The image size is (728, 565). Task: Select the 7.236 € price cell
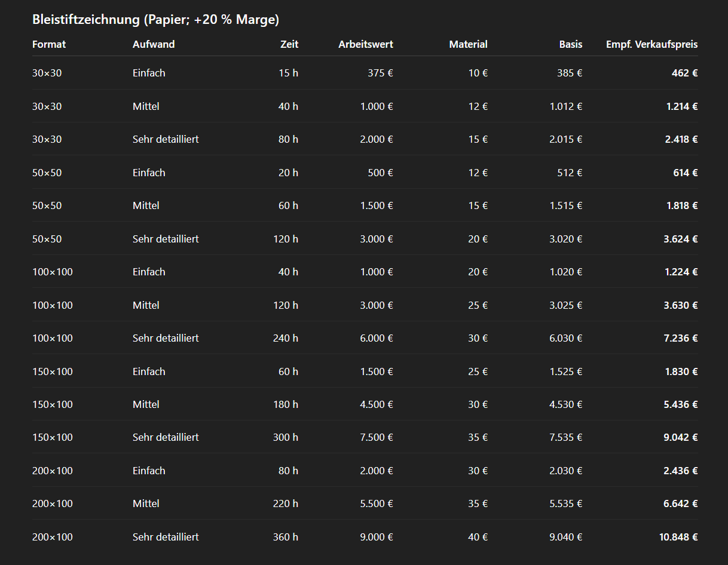click(x=681, y=338)
